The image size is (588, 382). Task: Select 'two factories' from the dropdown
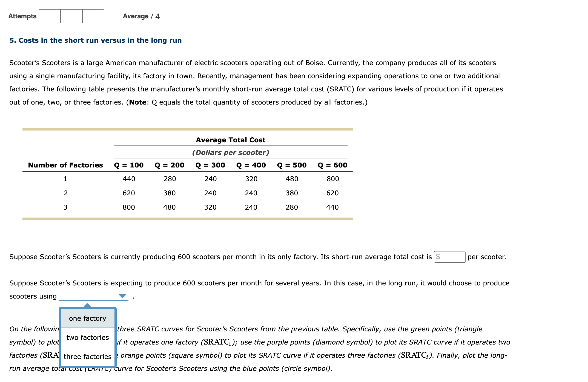(88, 337)
